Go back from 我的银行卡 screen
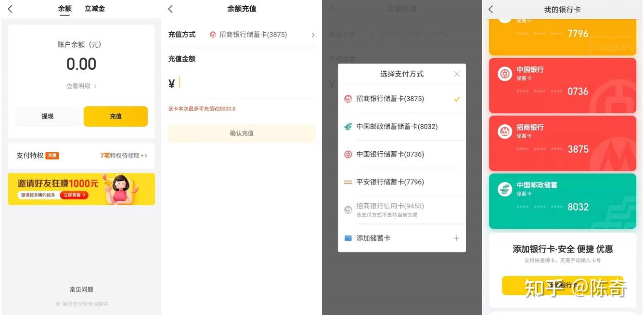 pos(491,9)
